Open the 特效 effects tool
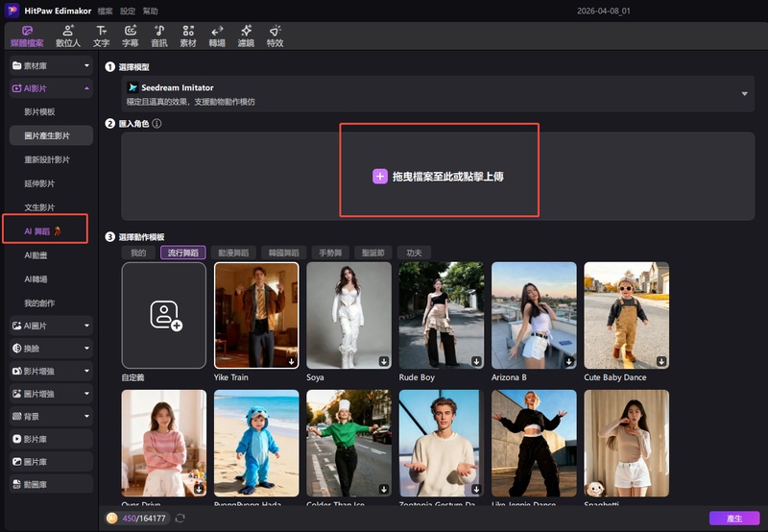The width and height of the screenshot is (768, 532). pyautogui.click(x=275, y=36)
